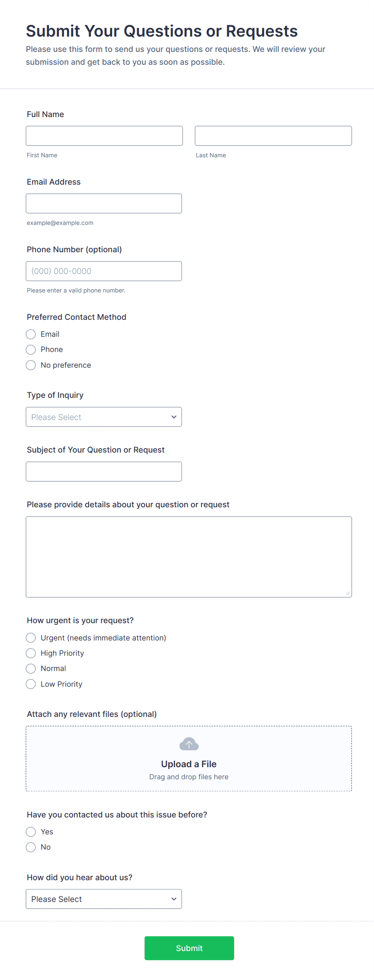374x980 pixels.
Task: Choose Normal urgency level
Action: [x=31, y=669]
